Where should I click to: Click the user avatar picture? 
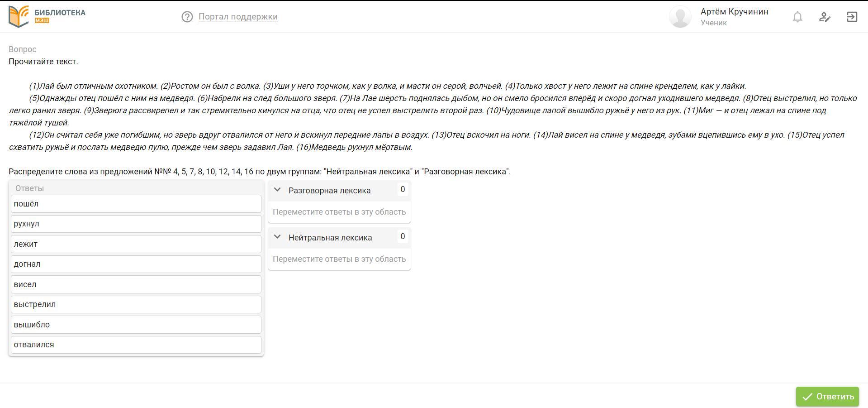point(680,17)
